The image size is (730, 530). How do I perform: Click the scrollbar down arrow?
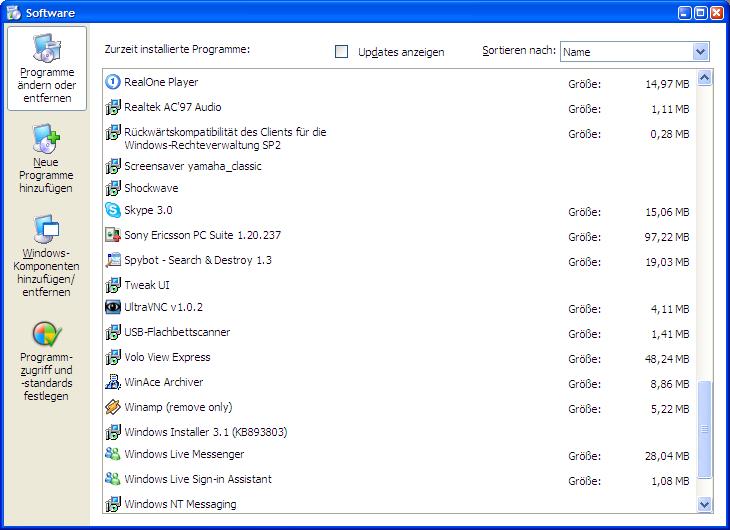[704, 504]
